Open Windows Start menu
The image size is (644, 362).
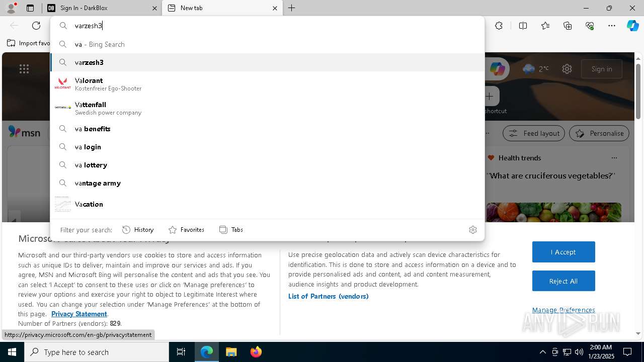click(x=12, y=352)
